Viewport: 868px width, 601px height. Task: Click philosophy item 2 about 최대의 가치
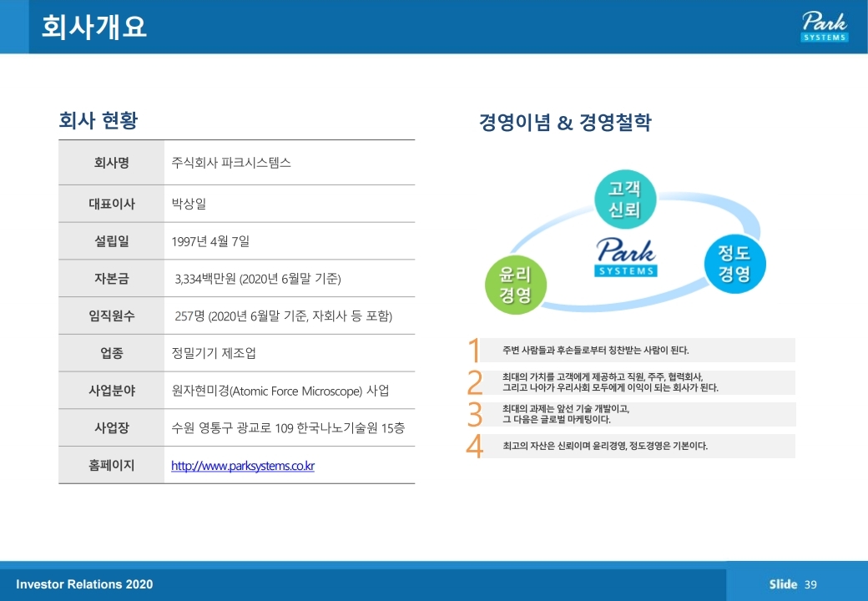[x=631, y=382]
